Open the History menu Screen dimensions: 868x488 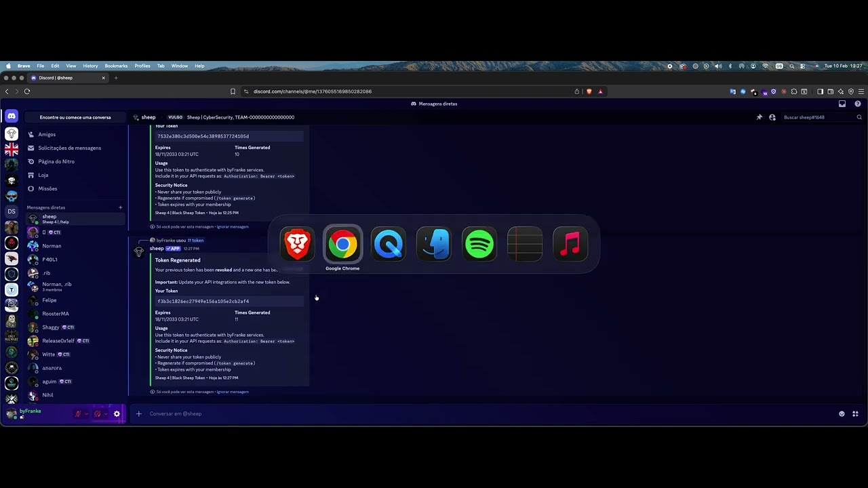(x=90, y=66)
